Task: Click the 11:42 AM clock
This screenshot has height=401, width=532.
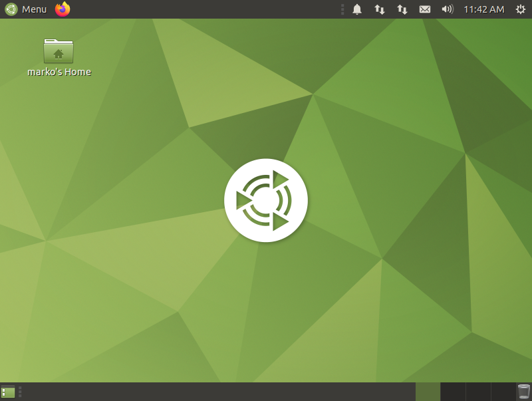Action: point(484,9)
